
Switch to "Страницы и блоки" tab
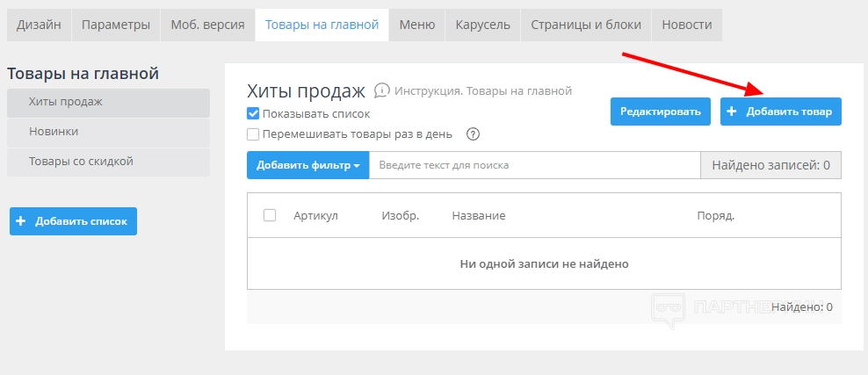pos(586,25)
